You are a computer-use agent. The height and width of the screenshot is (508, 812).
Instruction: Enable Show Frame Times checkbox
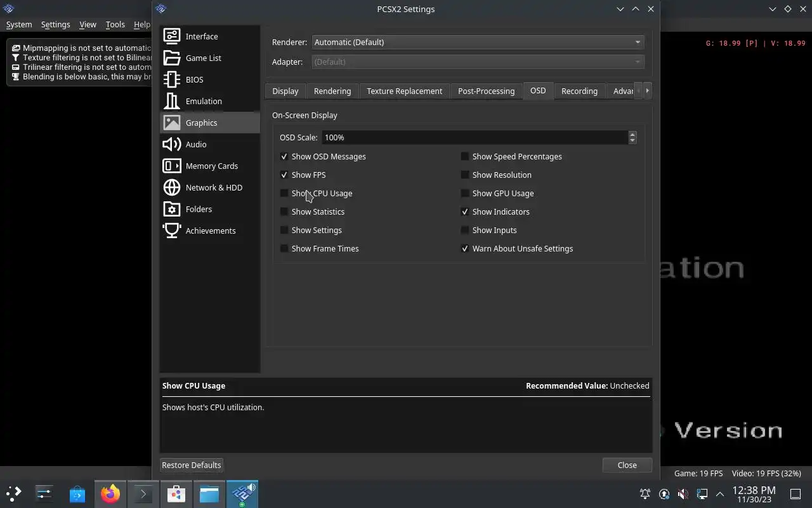click(284, 248)
